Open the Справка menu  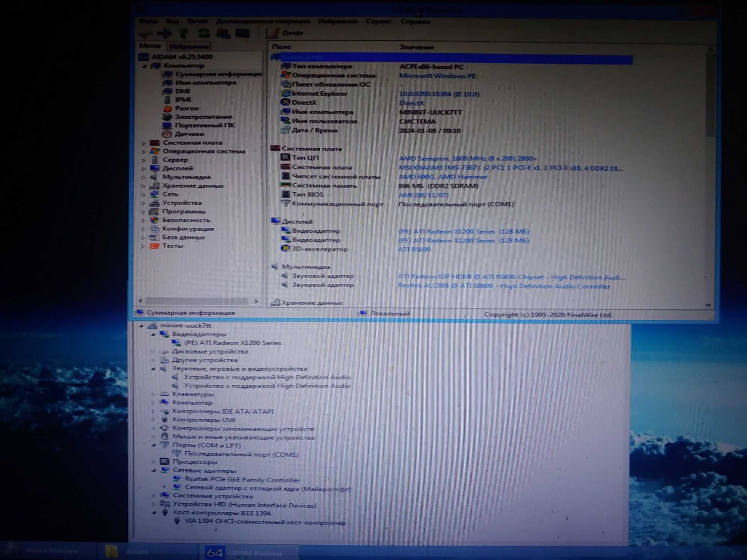(415, 21)
